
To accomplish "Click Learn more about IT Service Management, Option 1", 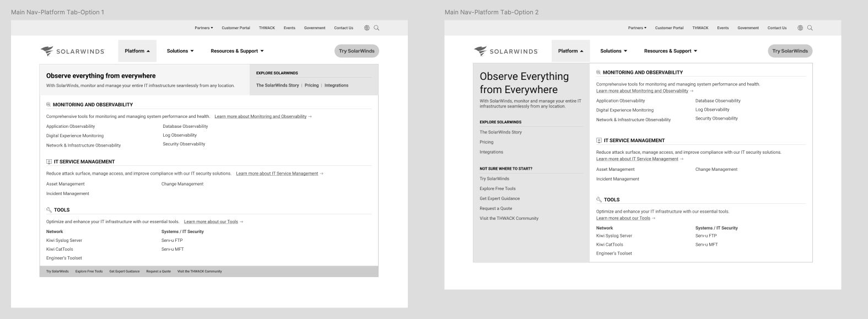I will 279,174.
